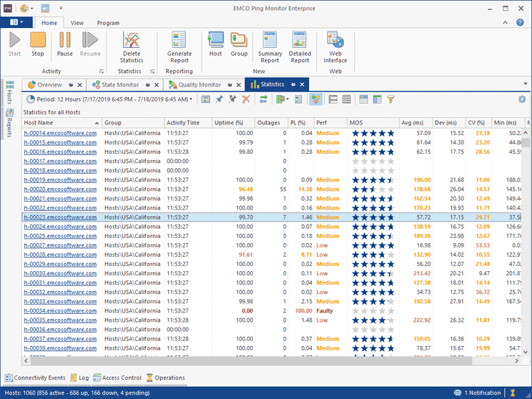Sort by the Host Name column header
The width and height of the screenshot is (532, 399).
pos(61,123)
